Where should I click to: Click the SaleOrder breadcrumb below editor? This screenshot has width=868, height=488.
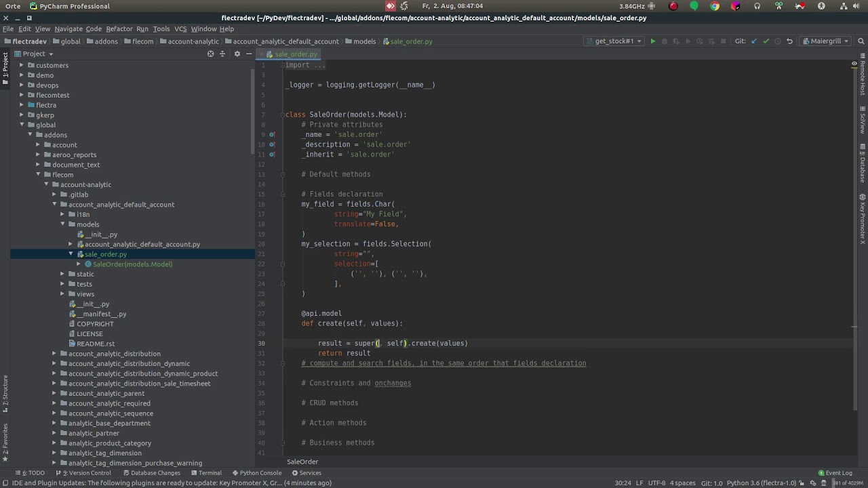tap(302, 462)
